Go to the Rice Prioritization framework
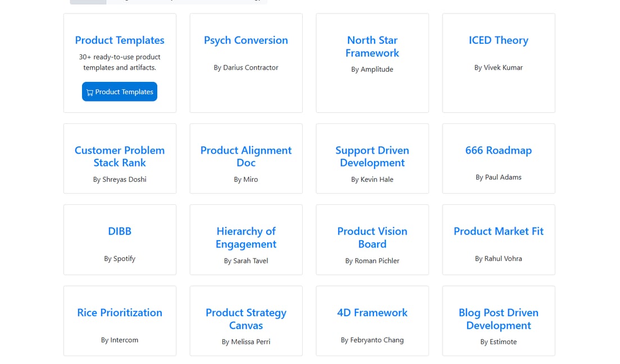This screenshot has height=364, width=620. (120, 313)
